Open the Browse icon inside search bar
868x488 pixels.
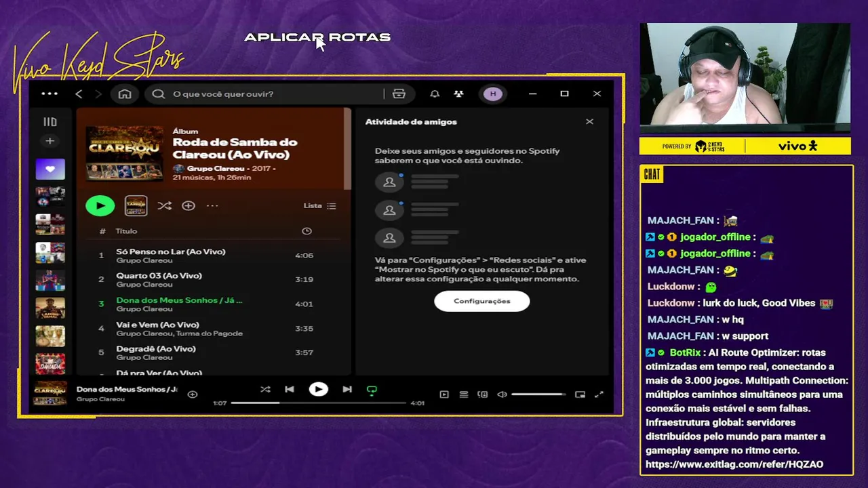(399, 94)
